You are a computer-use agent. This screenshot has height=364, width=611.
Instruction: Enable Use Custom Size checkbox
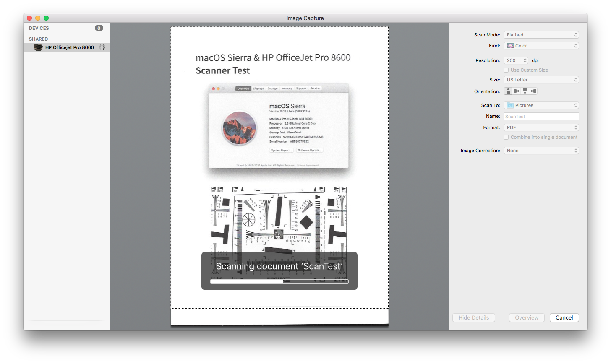coord(506,70)
